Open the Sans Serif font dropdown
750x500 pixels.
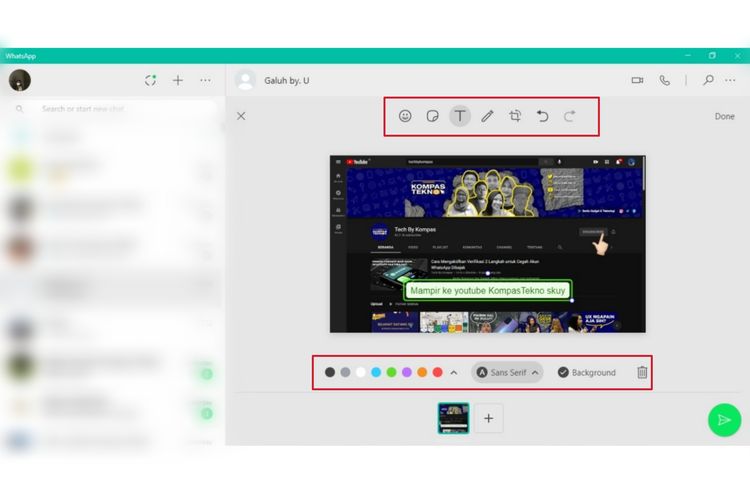507,372
